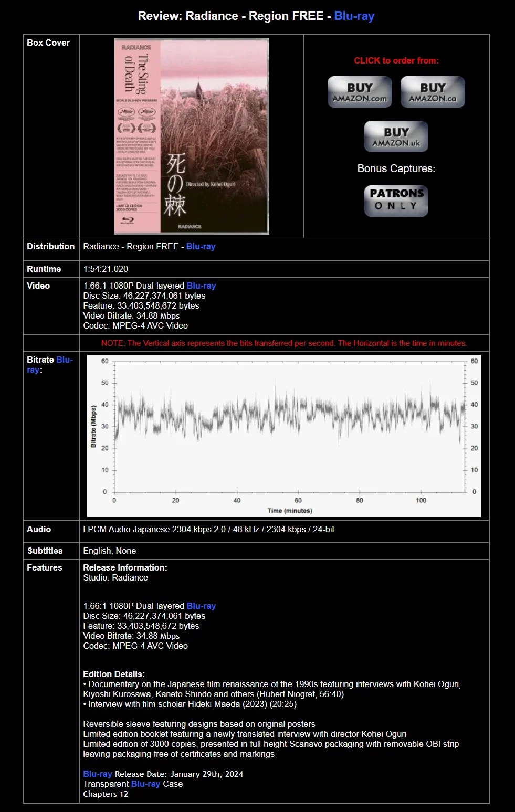Click 'Codec: MPEG-4 AVC Video' in Video row
This screenshot has height=812, width=515.
click(x=135, y=325)
